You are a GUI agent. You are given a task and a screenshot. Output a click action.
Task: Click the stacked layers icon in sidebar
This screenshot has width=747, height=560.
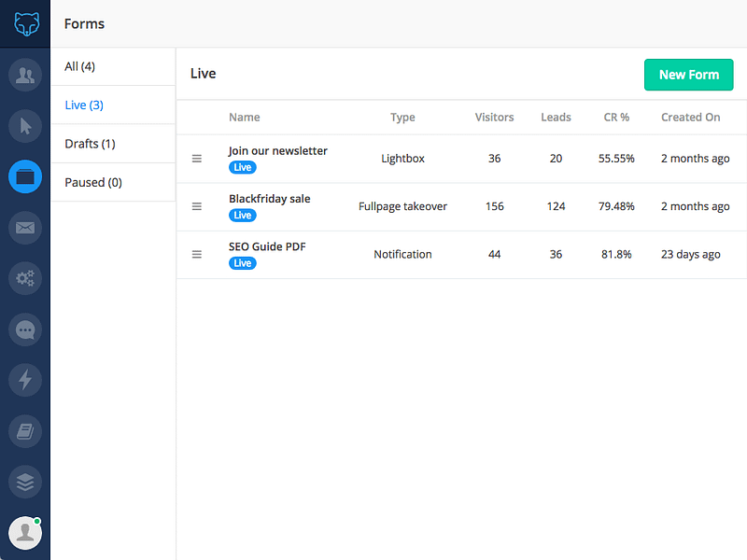25,482
